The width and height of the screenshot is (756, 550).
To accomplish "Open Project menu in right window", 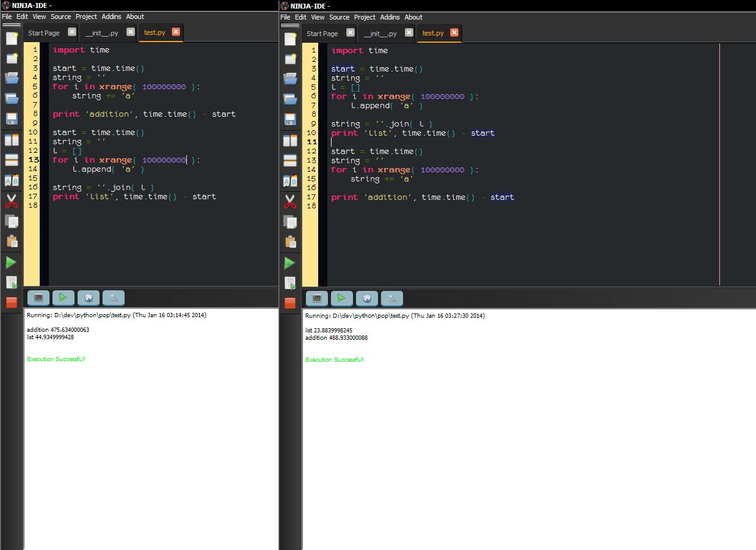I will click(365, 17).
